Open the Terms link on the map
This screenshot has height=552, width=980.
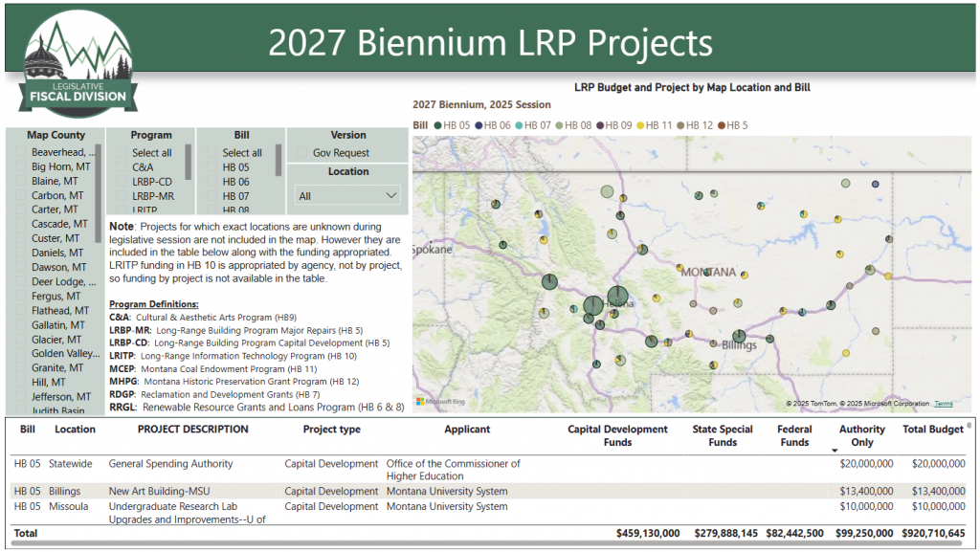944,404
